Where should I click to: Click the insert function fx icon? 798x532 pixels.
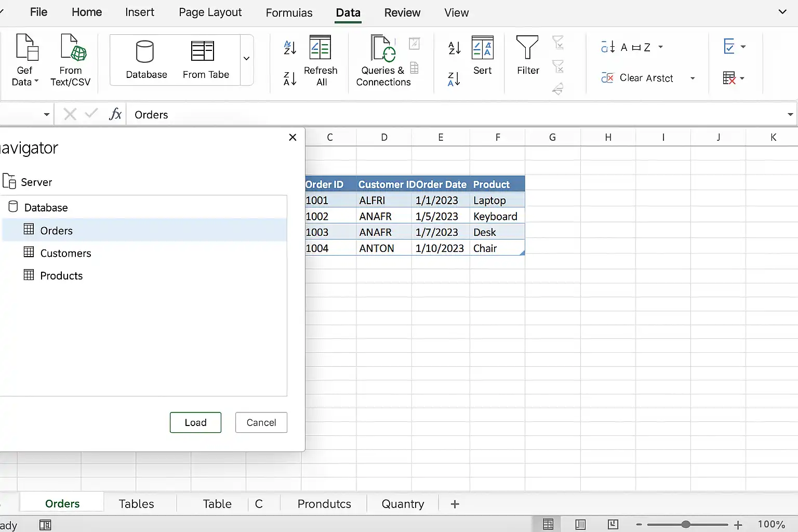point(115,114)
